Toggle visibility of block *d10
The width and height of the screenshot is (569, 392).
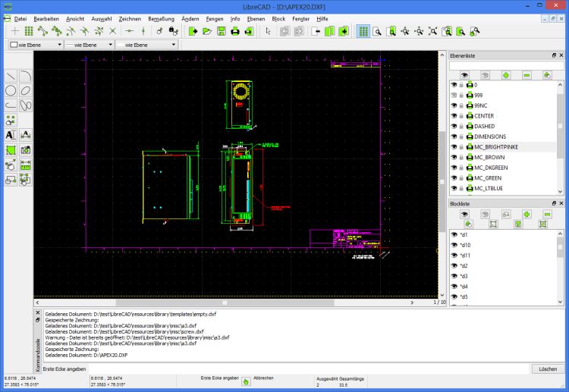pos(454,245)
